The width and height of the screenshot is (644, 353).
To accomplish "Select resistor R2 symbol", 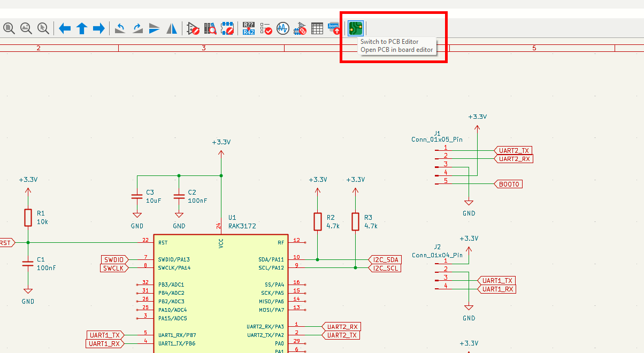I will pos(318,221).
